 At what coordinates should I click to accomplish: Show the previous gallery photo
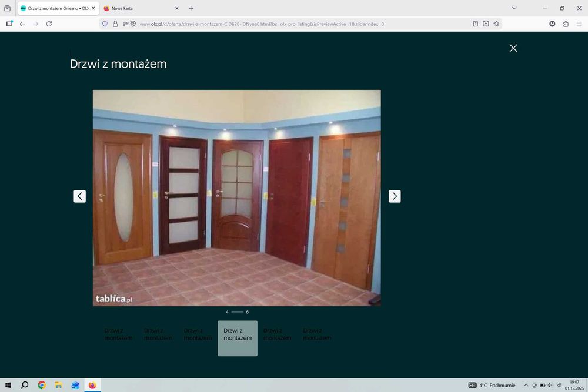pyautogui.click(x=79, y=196)
